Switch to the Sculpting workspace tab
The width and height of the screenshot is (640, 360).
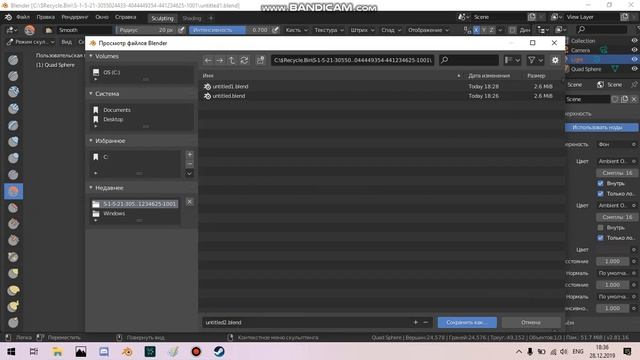[162, 18]
